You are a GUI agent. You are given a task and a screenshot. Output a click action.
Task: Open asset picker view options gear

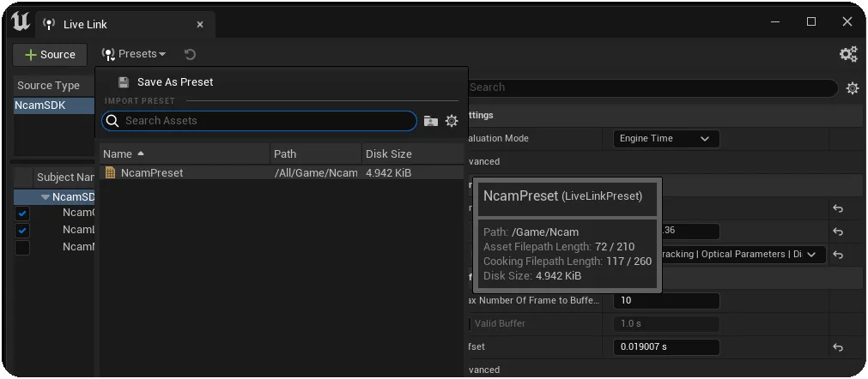452,121
